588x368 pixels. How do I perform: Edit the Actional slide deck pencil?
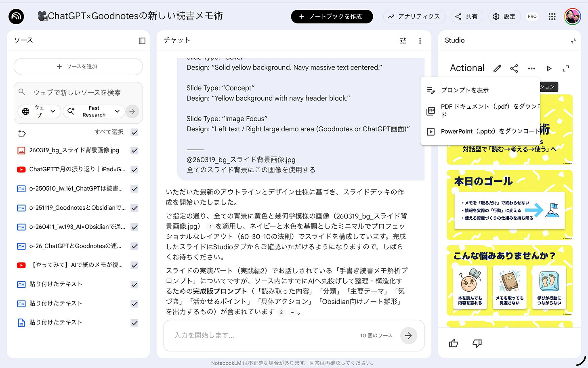point(497,68)
